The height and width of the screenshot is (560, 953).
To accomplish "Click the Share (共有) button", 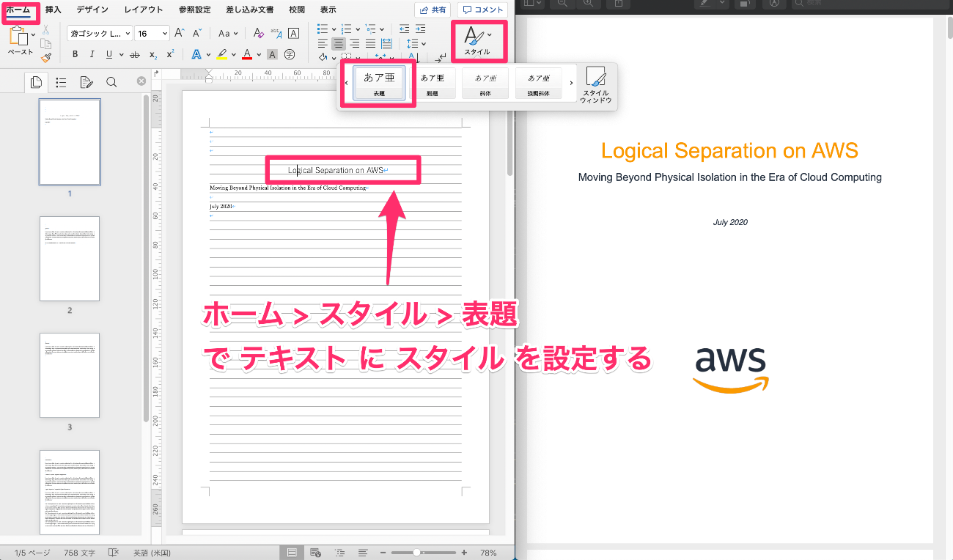I will (433, 10).
